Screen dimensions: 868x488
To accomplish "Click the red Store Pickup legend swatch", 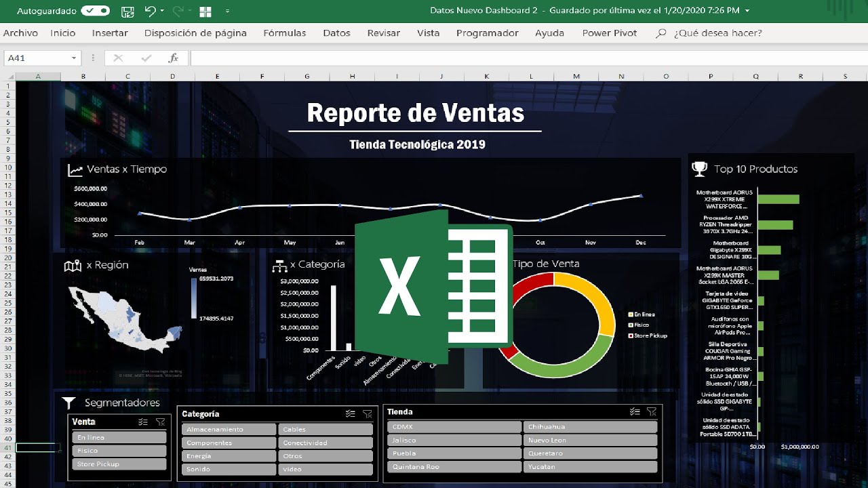I will click(631, 335).
